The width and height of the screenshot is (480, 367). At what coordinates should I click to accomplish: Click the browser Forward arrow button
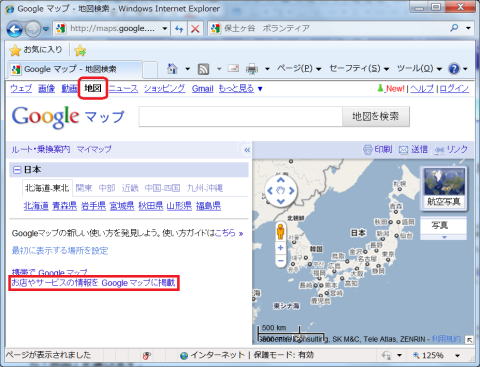click(33, 30)
